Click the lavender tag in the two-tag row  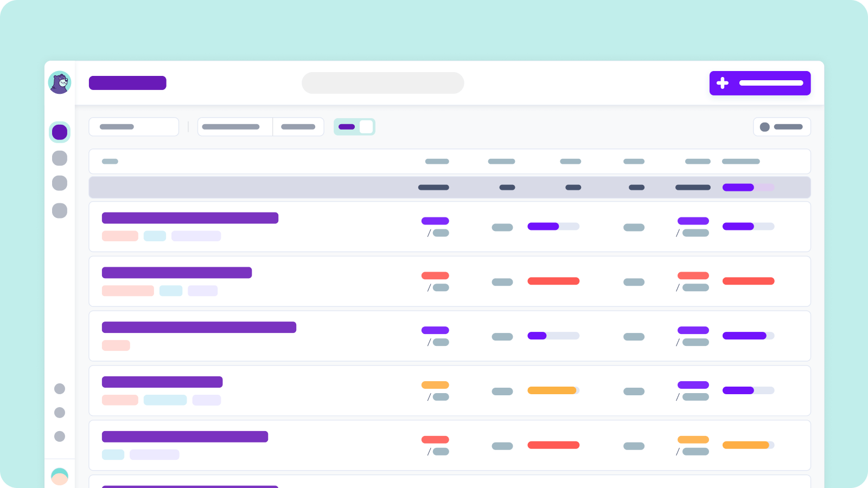tap(155, 455)
